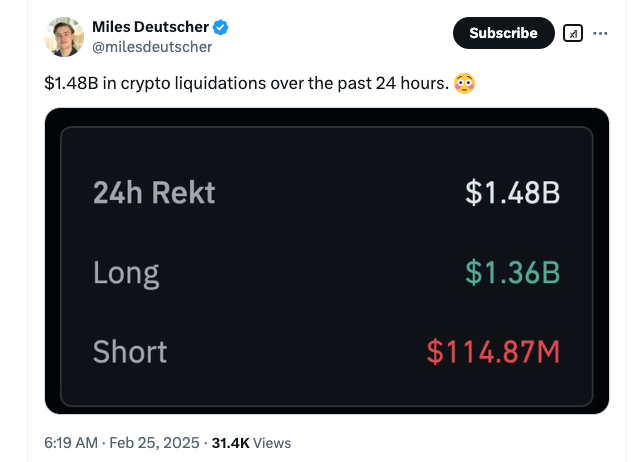Click the 6:19 AM timestamp link
Image resolution: width=644 pixels, height=462 pixels.
point(71,443)
